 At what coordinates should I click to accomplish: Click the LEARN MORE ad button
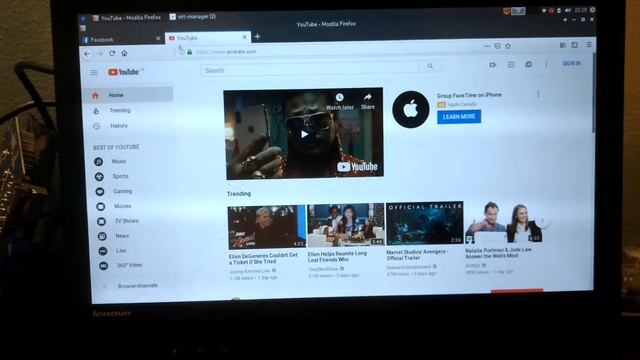(x=459, y=117)
